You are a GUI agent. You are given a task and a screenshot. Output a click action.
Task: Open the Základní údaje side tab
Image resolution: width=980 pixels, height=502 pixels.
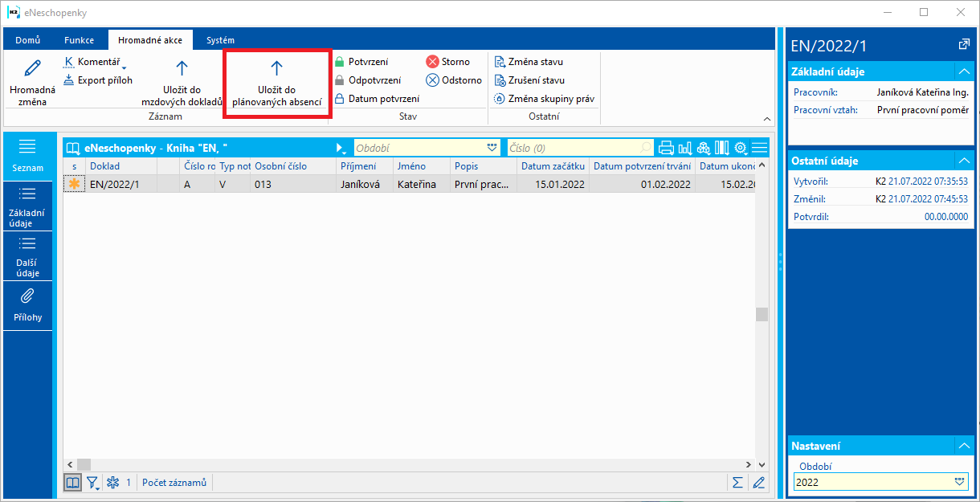(27, 206)
